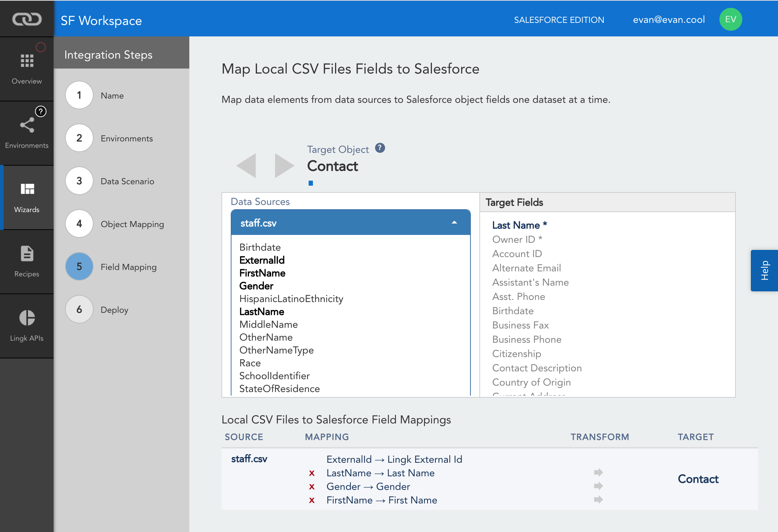The height and width of the screenshot is (532, 778).
Task: Open the Help side tab
Action: coord(764,270)
